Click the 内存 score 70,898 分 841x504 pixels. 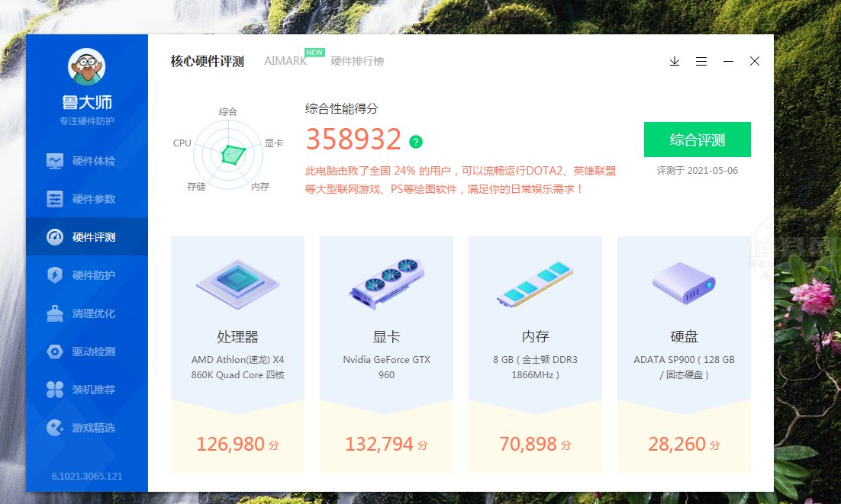[535, 444]
